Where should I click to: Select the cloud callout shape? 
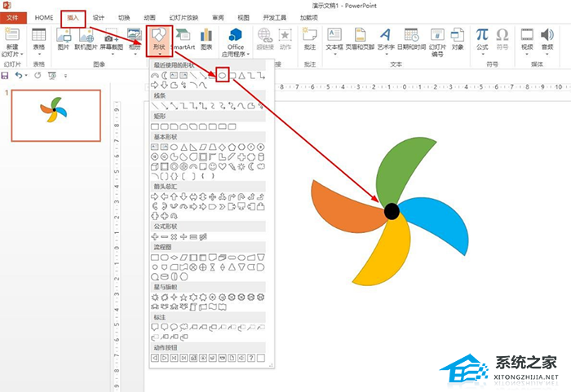[x=184, y=328]
